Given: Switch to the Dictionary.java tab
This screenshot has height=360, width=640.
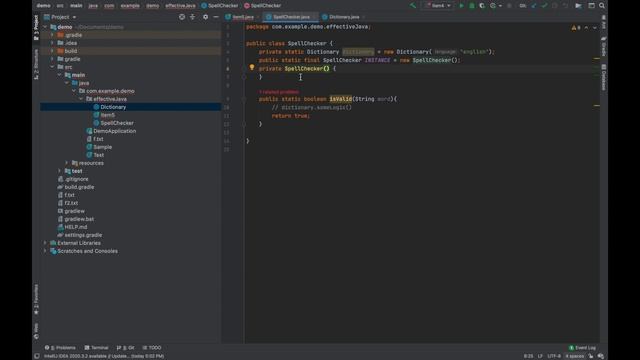Looking at the screenshot, I should pyautogui.click(x=343, y=17).
